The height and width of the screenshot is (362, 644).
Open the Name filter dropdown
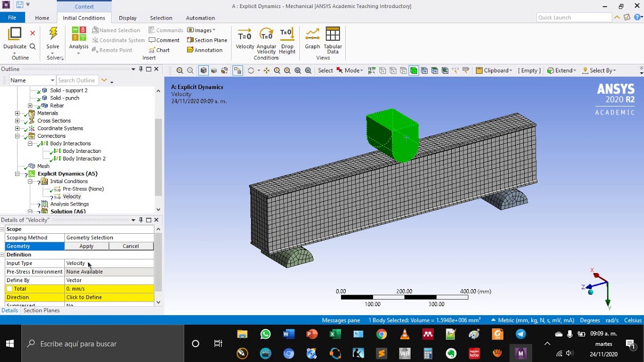coord(52,80)
